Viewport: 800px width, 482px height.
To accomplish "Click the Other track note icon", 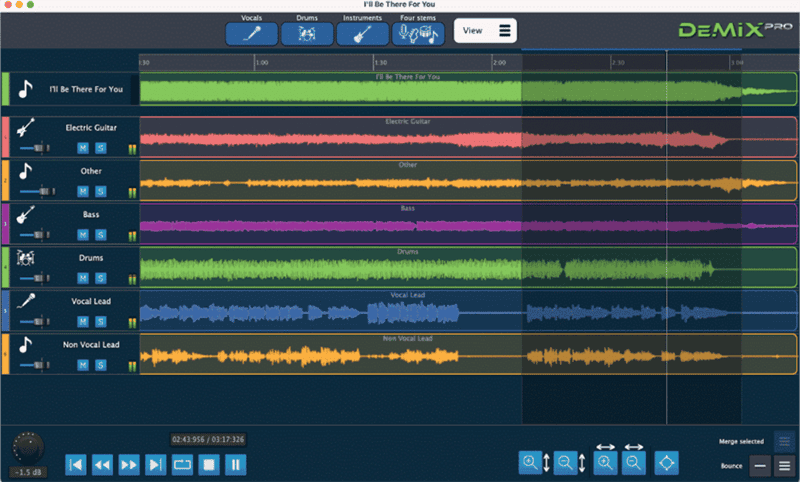I will coord(25,171).
